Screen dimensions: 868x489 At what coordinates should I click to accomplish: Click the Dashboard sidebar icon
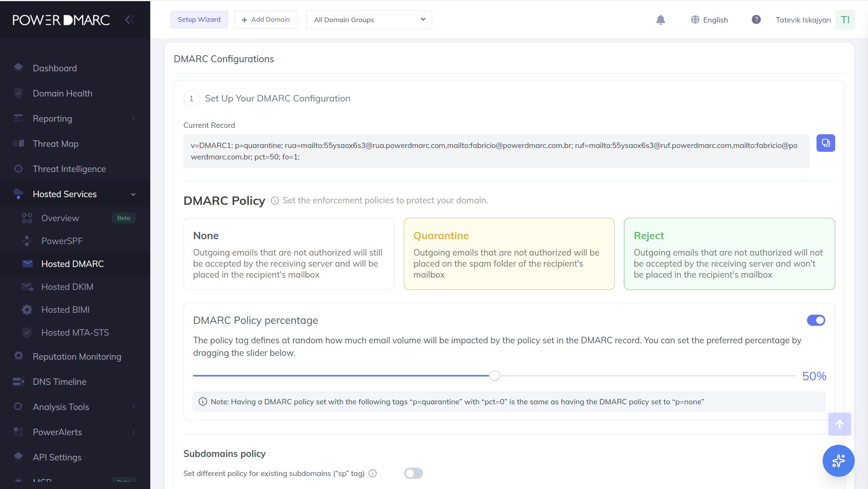click(18, 68)
